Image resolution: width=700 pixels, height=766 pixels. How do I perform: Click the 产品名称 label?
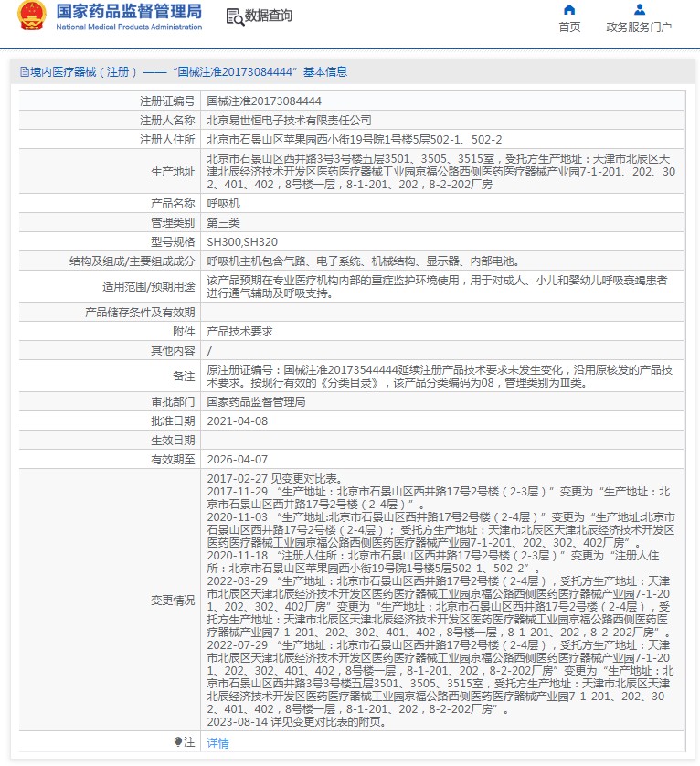173,203
